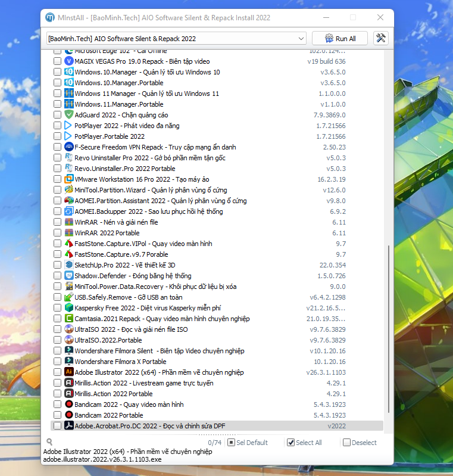Select Revo.Uninstaller.Pro 2022 Portable row text
This screenshot has height=476, width=453.
coord(125,169)
